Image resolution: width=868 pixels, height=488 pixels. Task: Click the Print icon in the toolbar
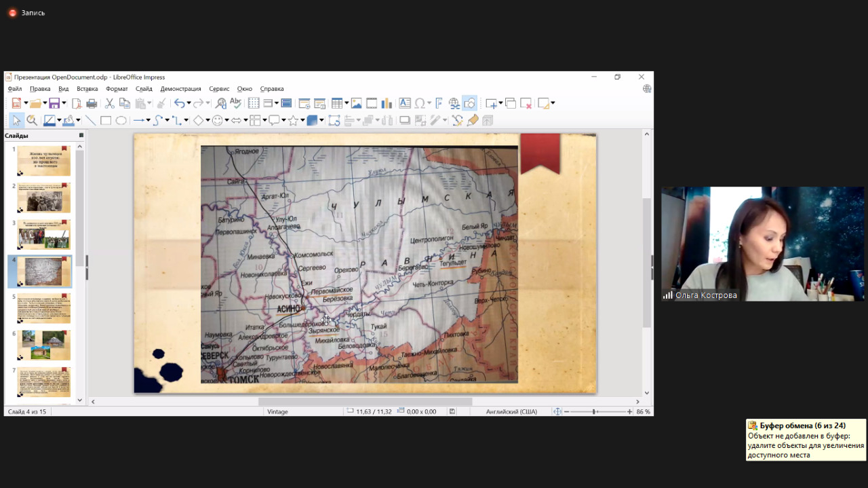point(92,103)
